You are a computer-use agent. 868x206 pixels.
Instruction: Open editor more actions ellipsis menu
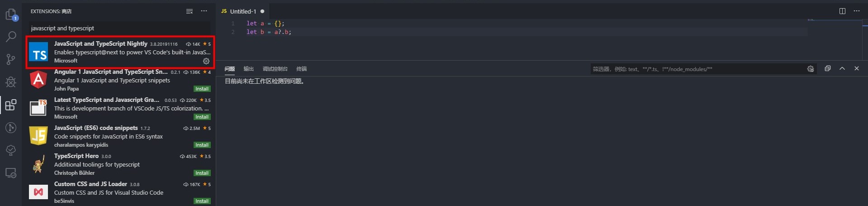click(x=857, y=11)
